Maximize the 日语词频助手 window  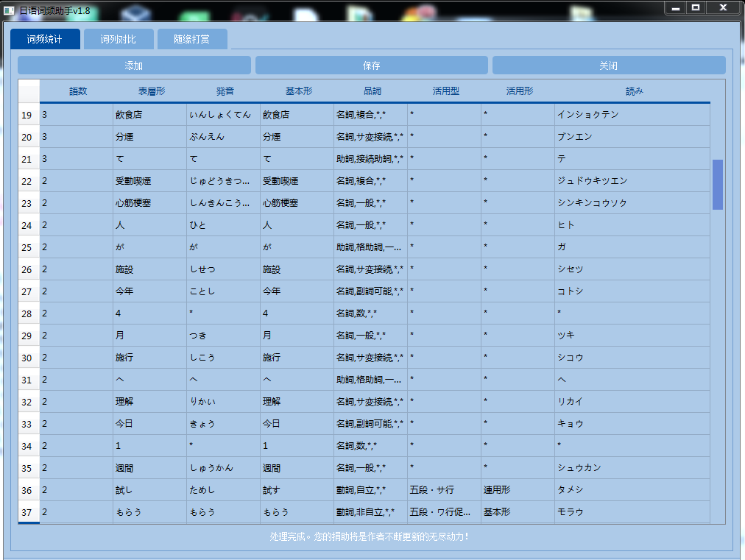(696, 7)
